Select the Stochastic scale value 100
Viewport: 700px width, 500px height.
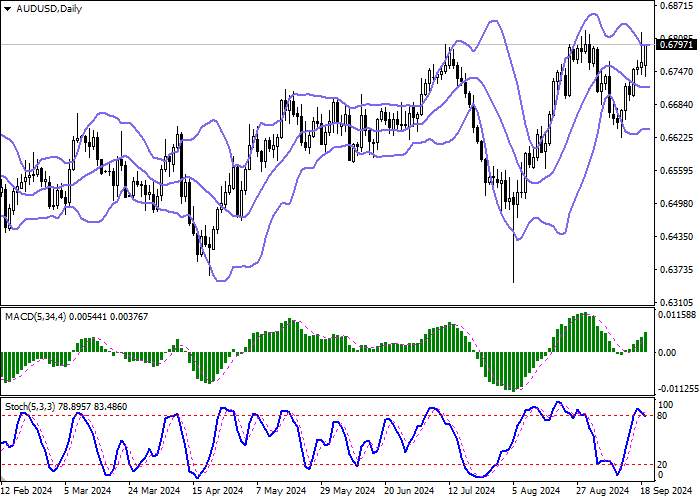[x=666, y=405]
